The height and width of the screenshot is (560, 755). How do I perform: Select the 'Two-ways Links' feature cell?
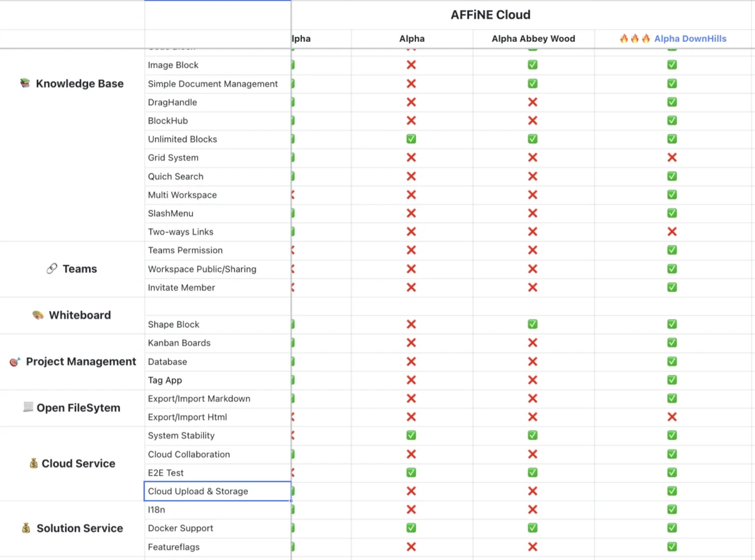tap(218, 232)
